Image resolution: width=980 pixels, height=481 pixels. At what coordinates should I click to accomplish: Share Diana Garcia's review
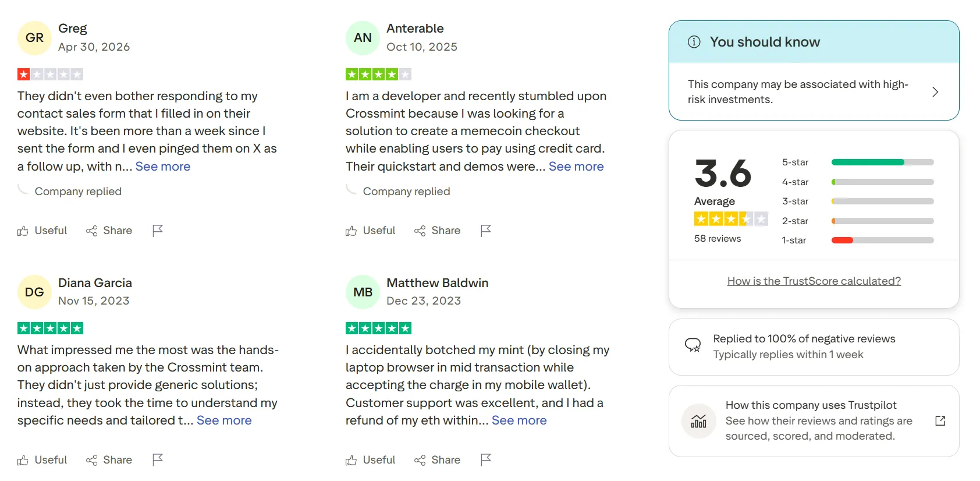coord(109,460)
